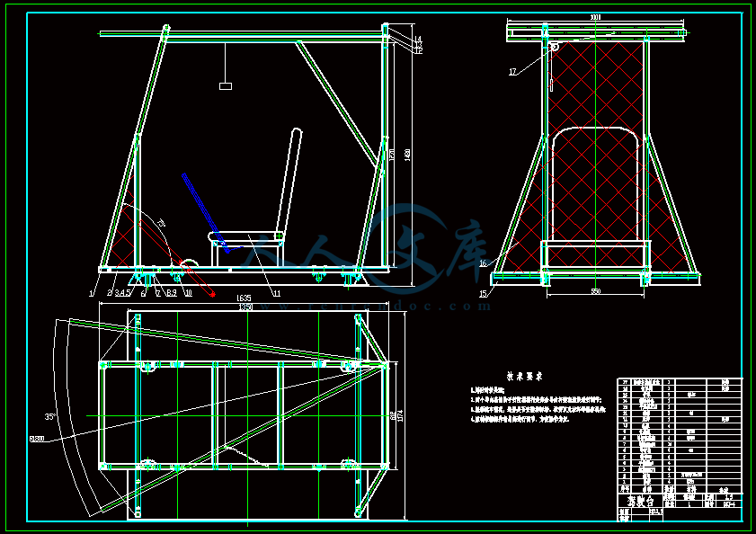The width and height of the screenshot is (756, 534).
Task: Click the 1635 dimension text
Action: (x=244, y=298)
